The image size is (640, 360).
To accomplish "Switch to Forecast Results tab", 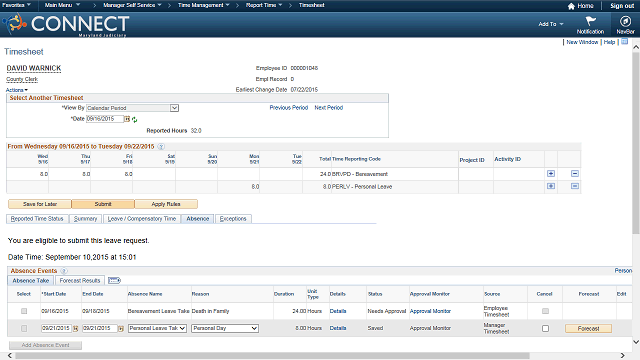I will [80, 280].
